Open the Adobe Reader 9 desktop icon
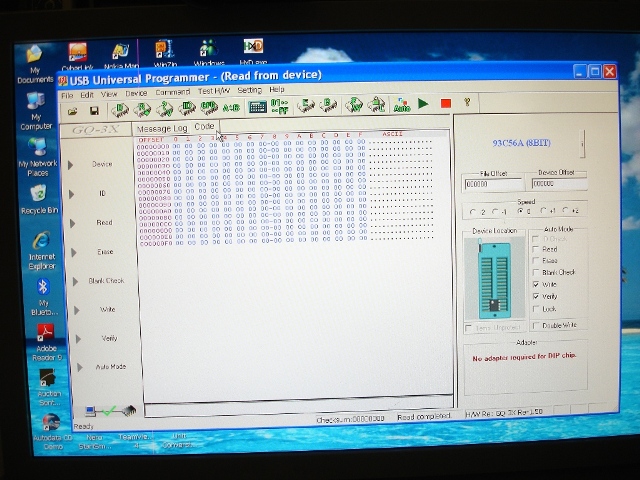Viewport: 640px width, 480px height. pos(46,342)
